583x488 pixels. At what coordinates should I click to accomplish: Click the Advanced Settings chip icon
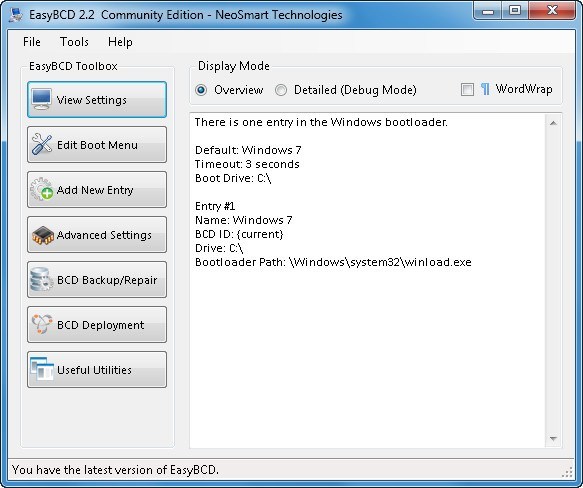pyautogui.click(x=43, y=235)
